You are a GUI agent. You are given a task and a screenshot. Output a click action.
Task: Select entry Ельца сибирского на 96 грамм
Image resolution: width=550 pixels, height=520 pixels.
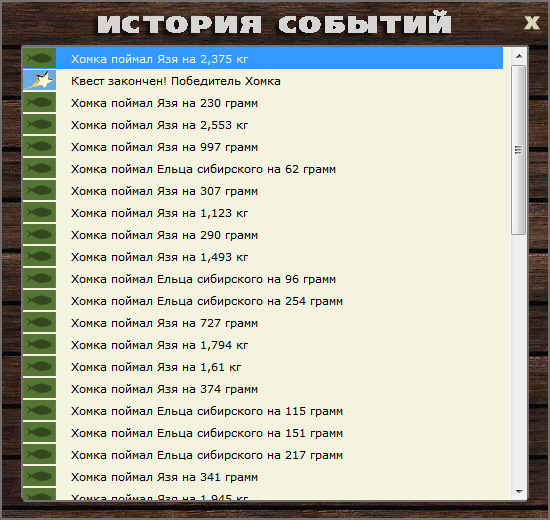[x=263, y=279]
